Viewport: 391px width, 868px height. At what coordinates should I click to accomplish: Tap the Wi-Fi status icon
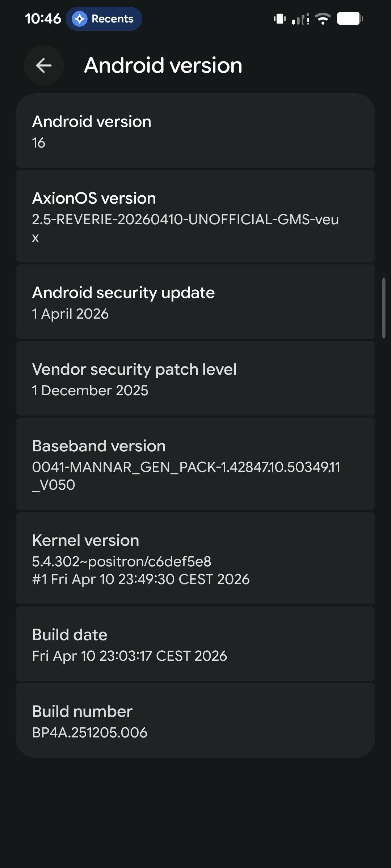pyautogui.click(x=323, y=19)
